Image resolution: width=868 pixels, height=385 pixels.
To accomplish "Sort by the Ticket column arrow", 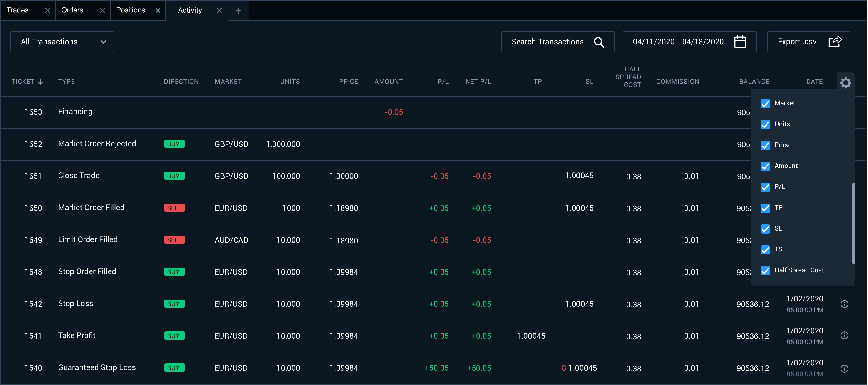I will [40, 82].
